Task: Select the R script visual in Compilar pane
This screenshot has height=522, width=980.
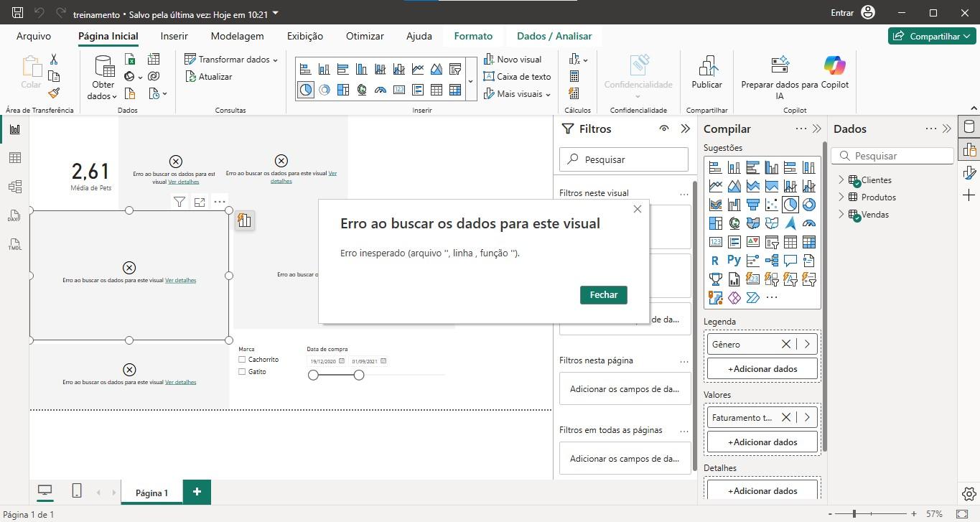Action: coord(715,261)
